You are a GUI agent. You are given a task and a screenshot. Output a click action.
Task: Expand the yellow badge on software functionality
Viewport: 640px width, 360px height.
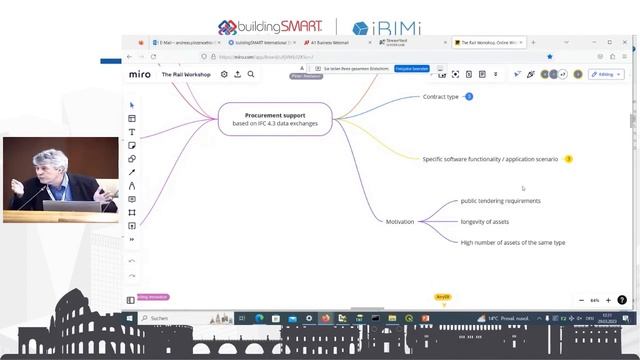coord(568,159)
